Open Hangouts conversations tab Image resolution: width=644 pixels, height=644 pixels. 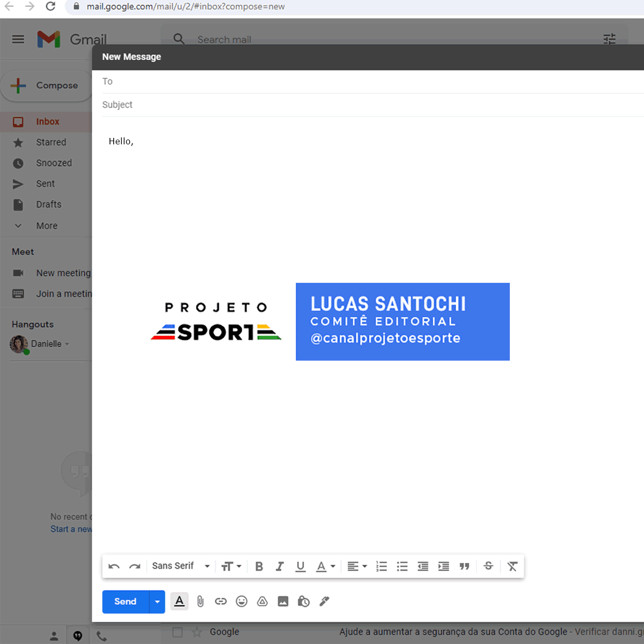(78, 636)
